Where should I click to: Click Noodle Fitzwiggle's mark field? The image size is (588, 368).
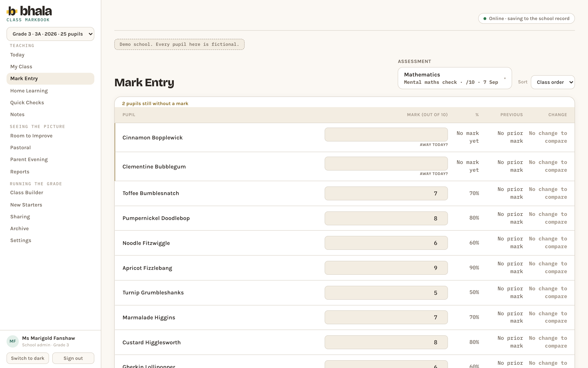386,243
